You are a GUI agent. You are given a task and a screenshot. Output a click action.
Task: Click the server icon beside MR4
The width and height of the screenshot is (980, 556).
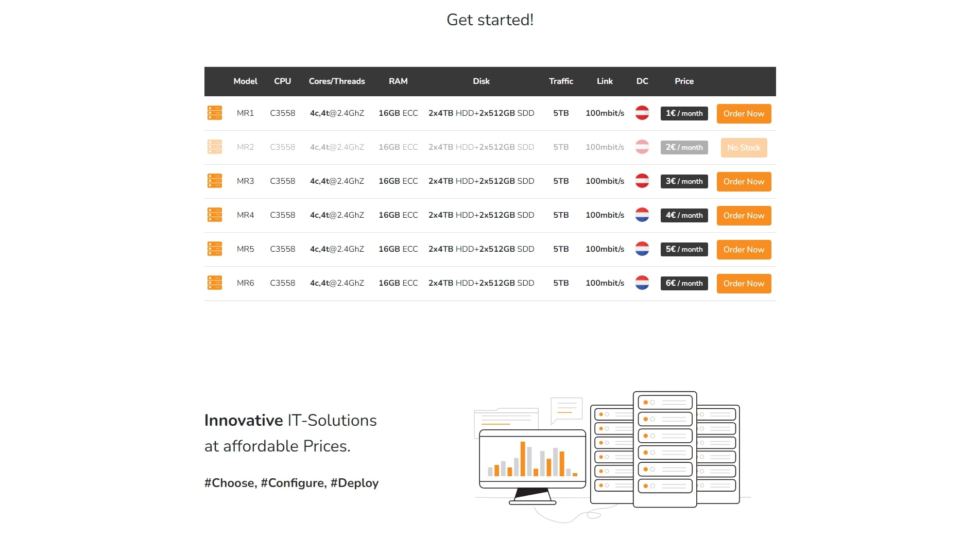tap(214, 215)
